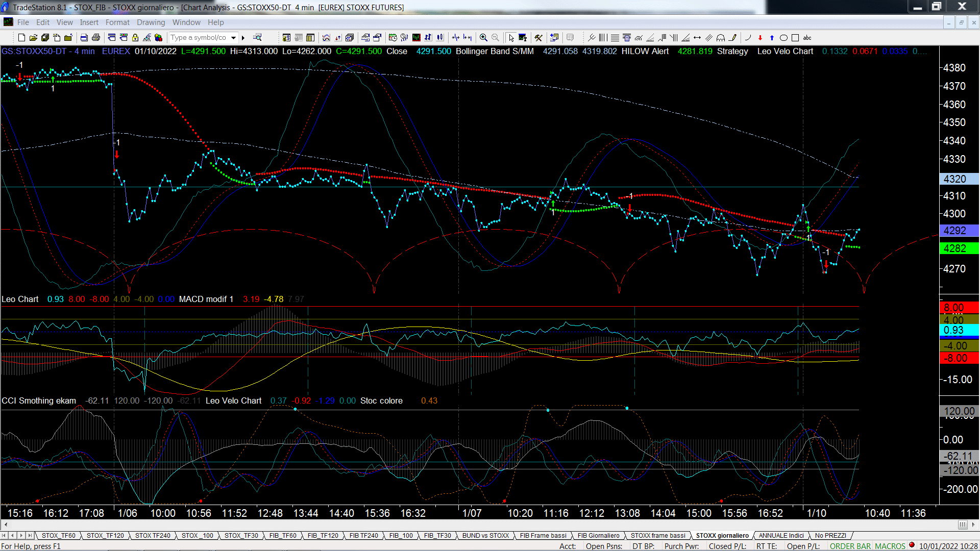Click the padlock icon in the toolbar
Viewport: 980px width, 551px height.
135,38
